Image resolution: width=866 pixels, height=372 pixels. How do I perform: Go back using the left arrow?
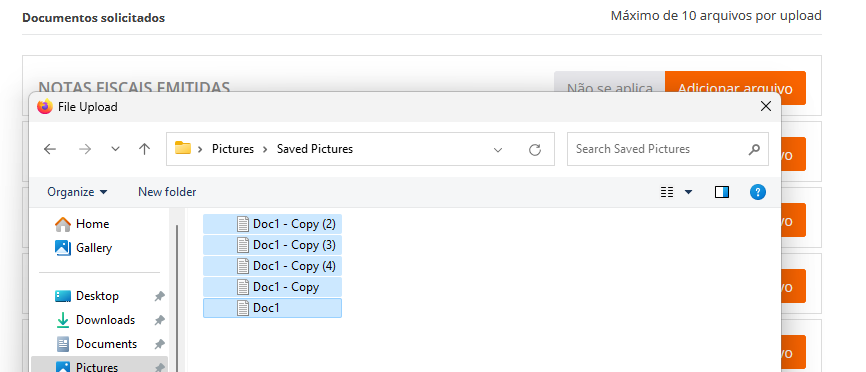50,149
